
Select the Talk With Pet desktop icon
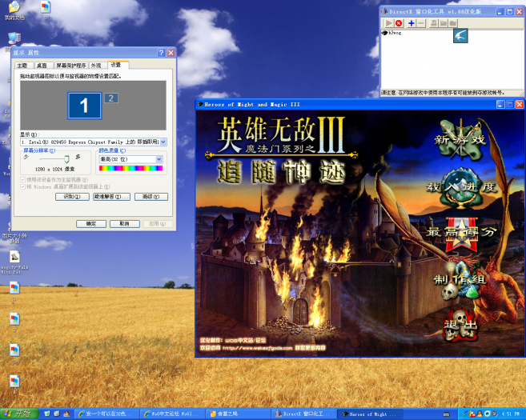(x=14, y=262)
